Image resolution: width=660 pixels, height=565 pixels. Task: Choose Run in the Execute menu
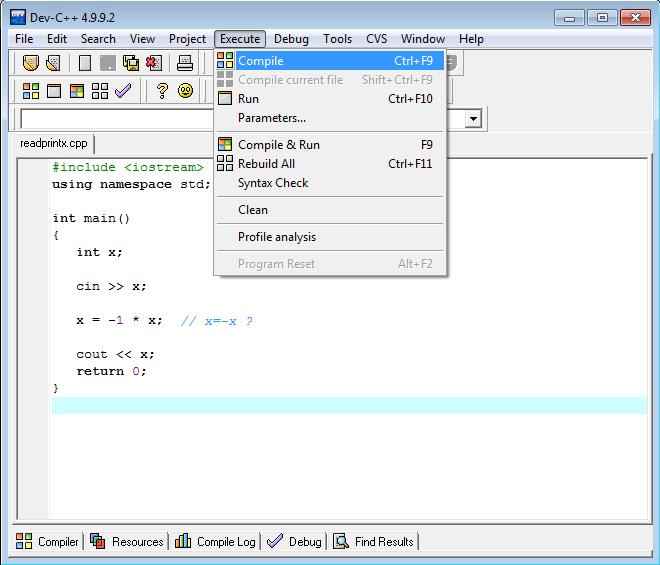click(x=330, y=99)
